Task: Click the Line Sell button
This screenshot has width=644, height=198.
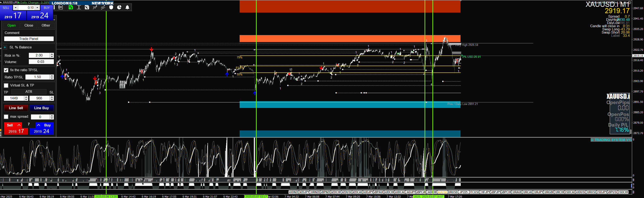Action: [16, 108]
